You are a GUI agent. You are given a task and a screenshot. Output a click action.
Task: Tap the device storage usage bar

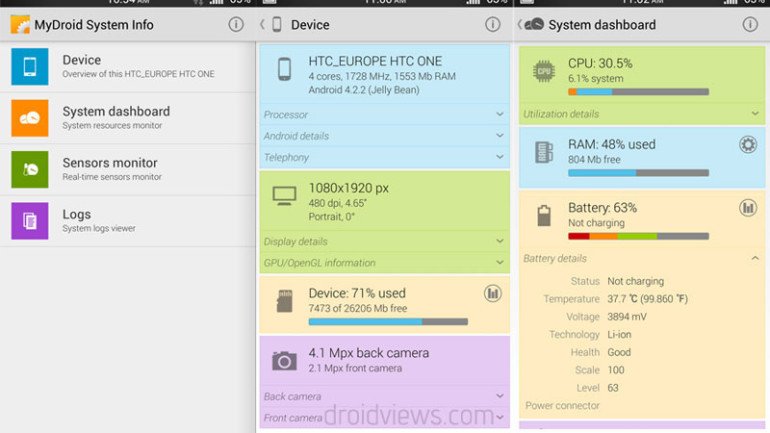point(388,322)
